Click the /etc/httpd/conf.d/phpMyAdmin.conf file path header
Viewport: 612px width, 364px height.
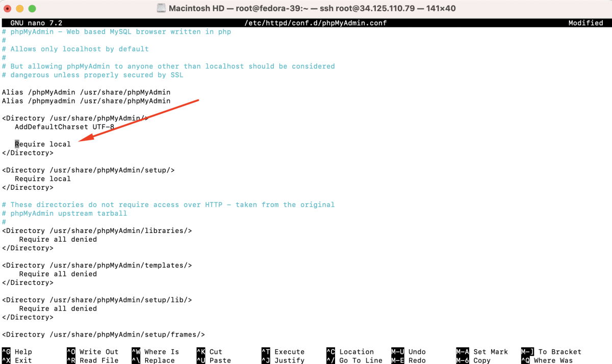click(x=316, y=23)
